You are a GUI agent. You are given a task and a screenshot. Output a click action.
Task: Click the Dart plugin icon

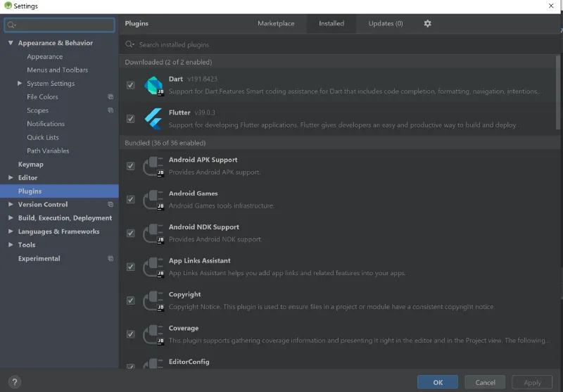click(154, 86)
